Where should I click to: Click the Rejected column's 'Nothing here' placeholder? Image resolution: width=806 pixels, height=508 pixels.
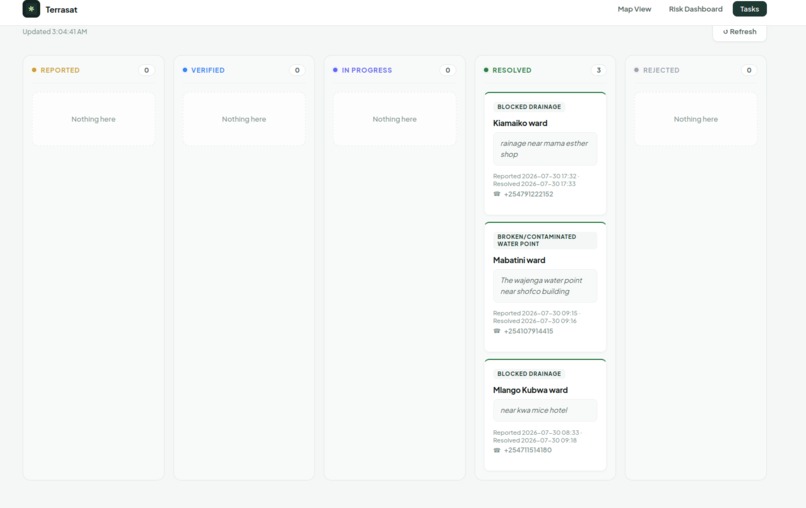(x=696, y=119)
